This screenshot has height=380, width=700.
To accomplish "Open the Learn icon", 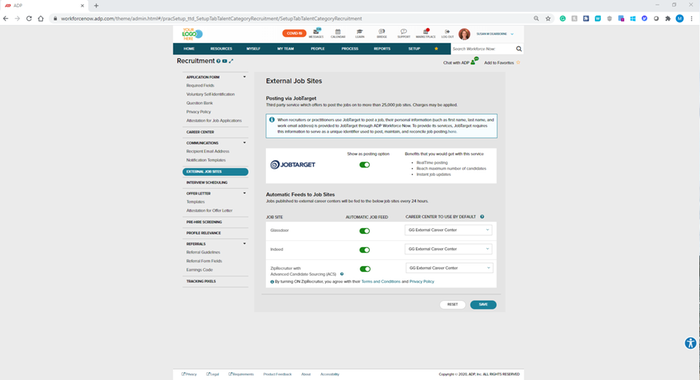I will 359,33.
